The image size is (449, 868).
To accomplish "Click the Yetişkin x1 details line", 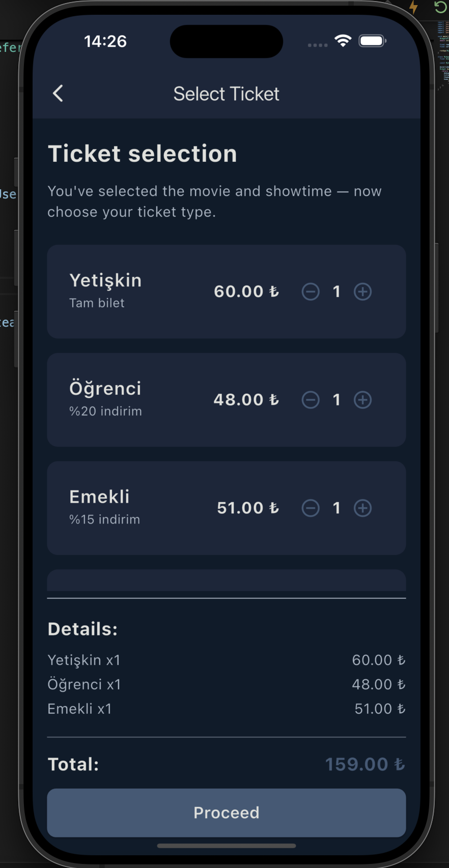I will (84, 660).
